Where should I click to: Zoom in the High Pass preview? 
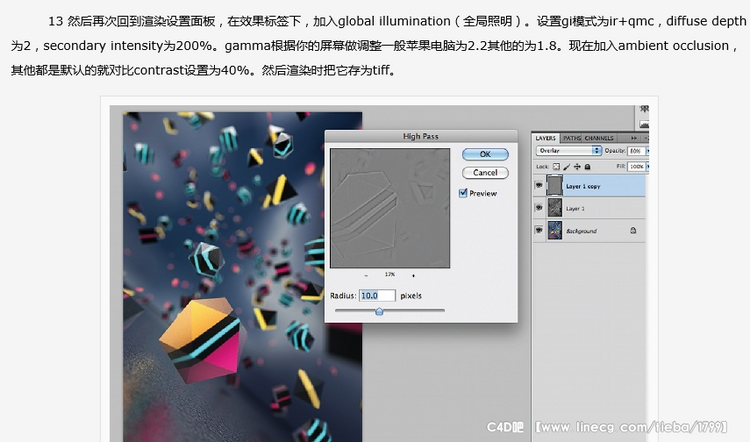pos(413,276)
